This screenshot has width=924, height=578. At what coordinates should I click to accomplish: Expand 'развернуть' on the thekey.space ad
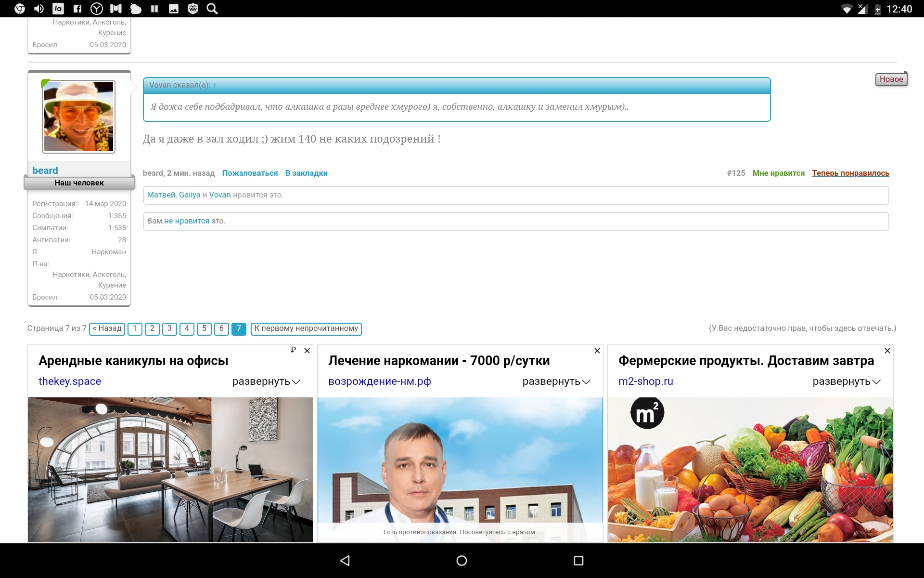pos(266,381)
